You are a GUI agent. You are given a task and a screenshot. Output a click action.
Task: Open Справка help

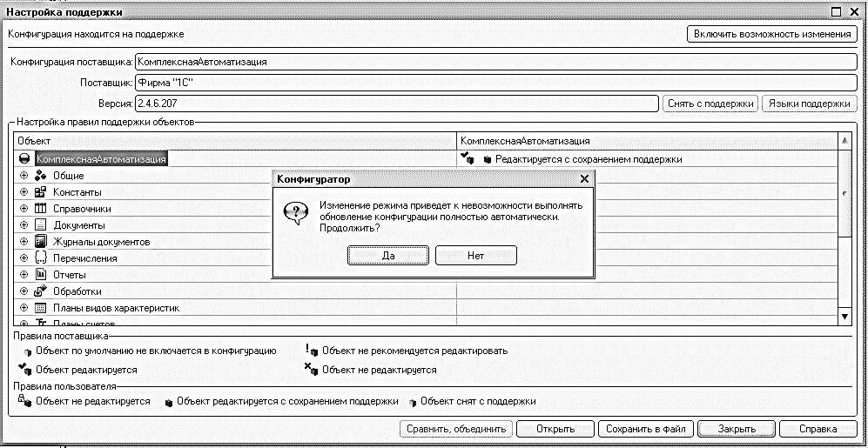pyautogui.click(x=818, y=429)
